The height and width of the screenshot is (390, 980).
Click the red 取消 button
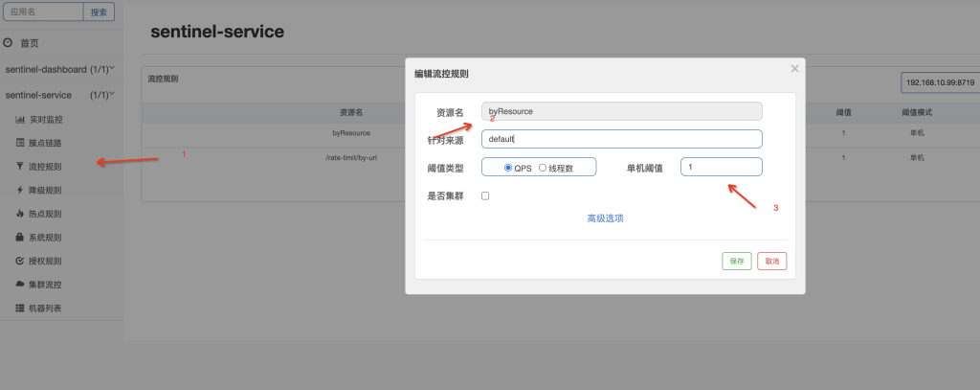tap(772, 261)
